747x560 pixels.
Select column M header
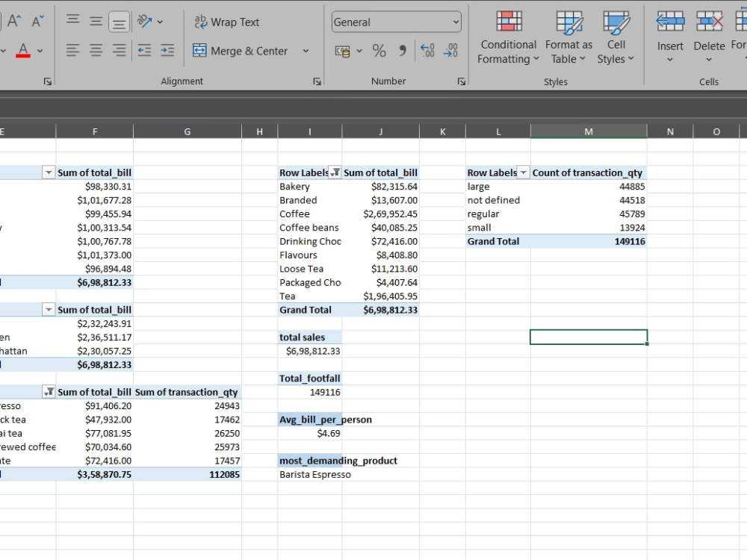tap(589, 131)
